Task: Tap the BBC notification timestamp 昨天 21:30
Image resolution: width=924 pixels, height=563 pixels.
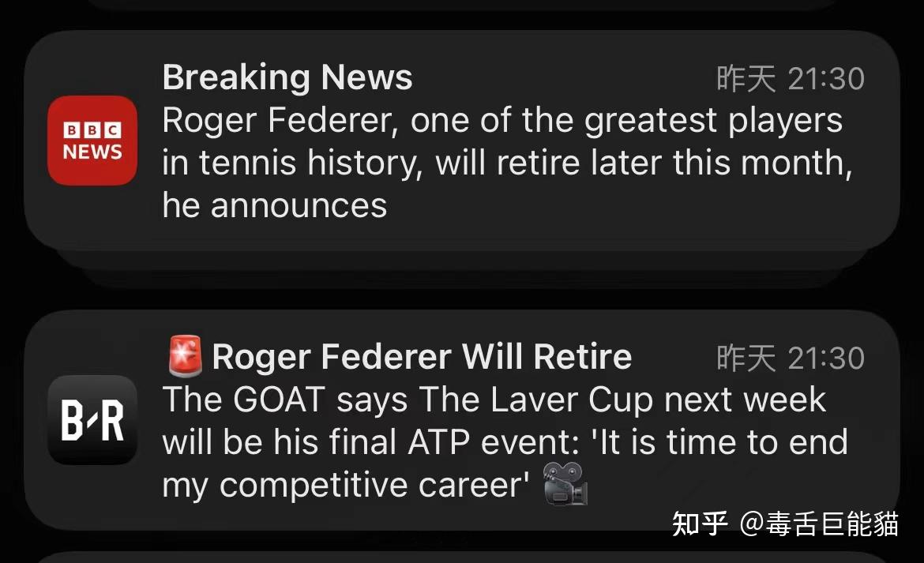Action: pyautogui.click(x=791, y=78)
